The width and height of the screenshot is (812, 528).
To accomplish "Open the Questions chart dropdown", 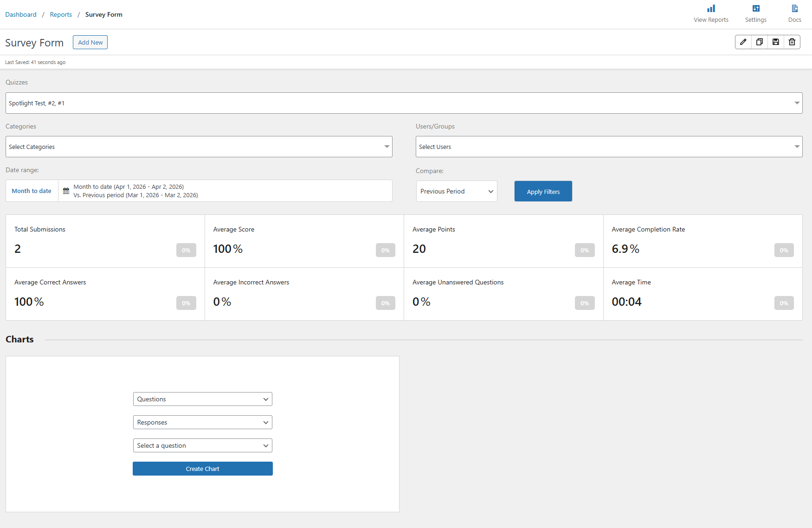I will [202, 399].
